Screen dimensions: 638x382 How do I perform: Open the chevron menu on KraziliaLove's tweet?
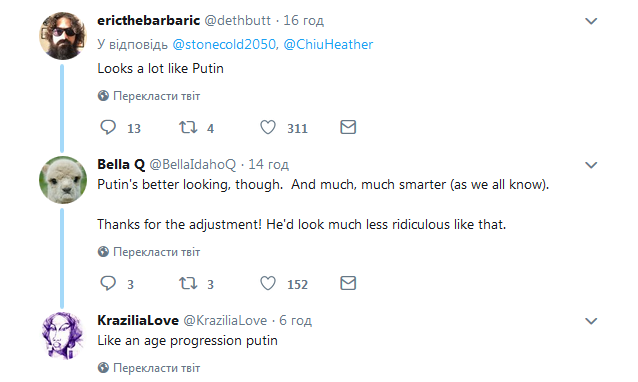pos(591,321)
